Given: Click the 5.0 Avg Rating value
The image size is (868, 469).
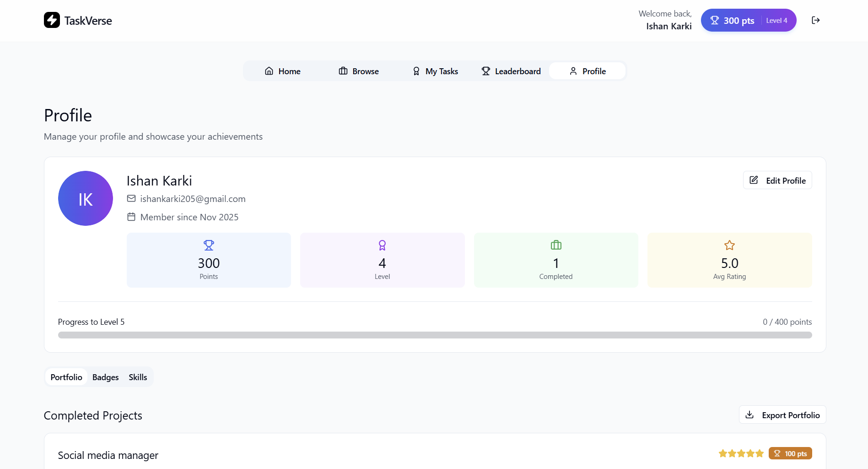Looking at the screenshot, I should coord(729,263).
